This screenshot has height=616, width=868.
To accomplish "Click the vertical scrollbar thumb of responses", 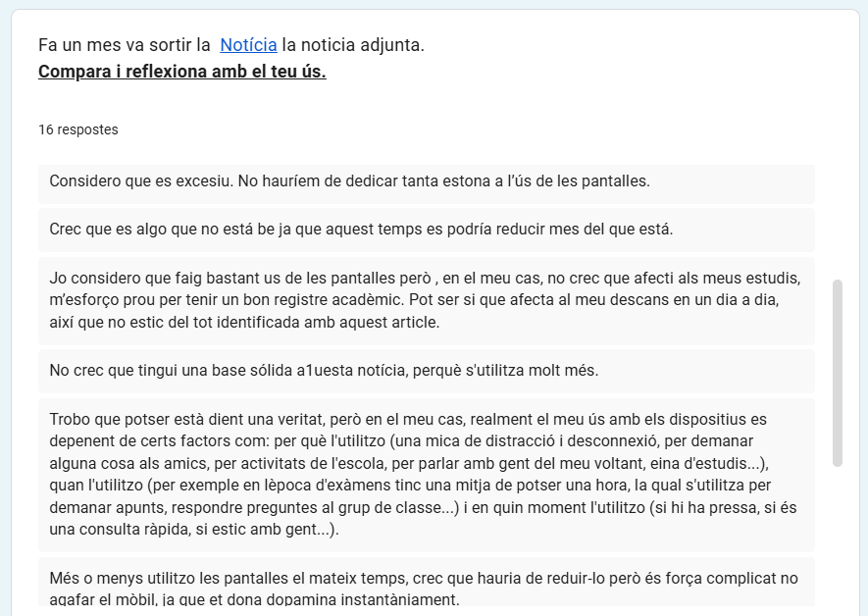I will pyautogui.click(x=837, y=373).
